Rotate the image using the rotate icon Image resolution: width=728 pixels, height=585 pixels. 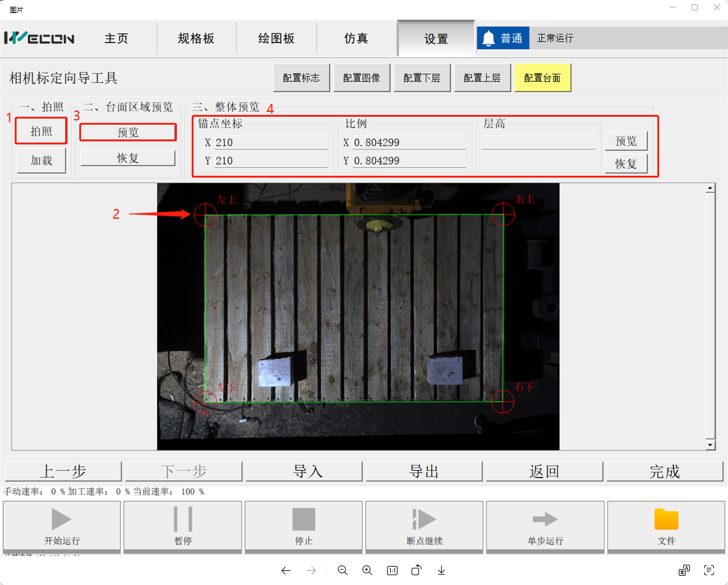[417, 570]
